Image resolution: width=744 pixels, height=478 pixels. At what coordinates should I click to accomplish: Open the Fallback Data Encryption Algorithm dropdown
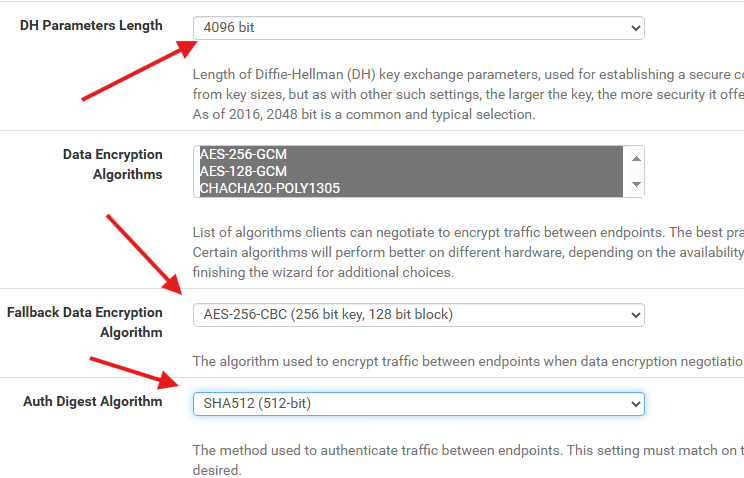pyautogui.click(x=418, y=315)
